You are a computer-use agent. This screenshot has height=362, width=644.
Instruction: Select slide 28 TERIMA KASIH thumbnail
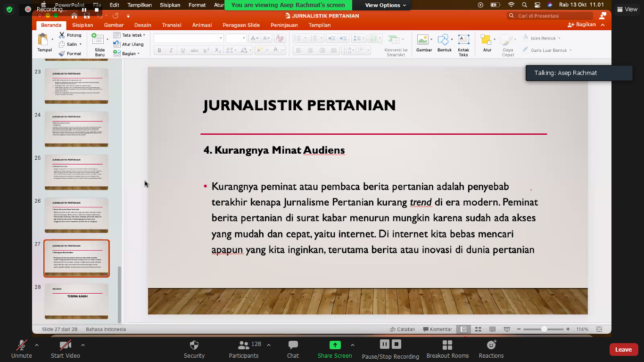pos(76,301)
